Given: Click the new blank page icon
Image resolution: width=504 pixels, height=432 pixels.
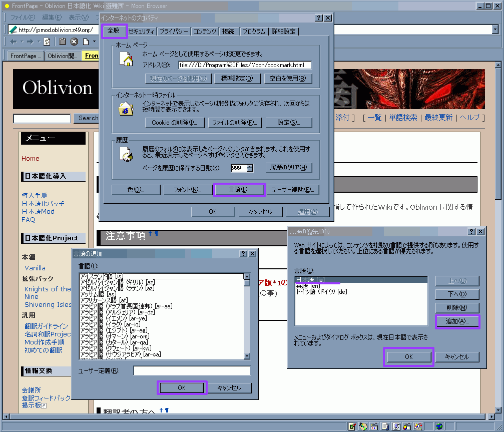Looking at the screenshot, I should pos(86,42).
